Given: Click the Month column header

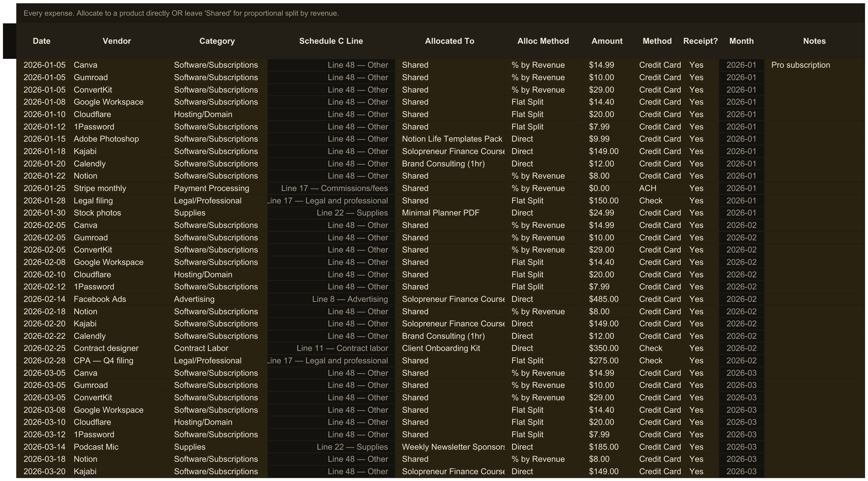Looking at the screenshot, I should [742, 41].
